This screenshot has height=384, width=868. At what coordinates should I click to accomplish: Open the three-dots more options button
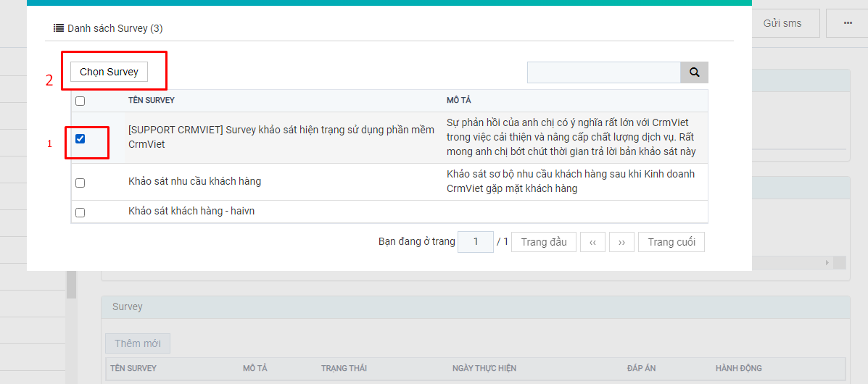coord(847,23)
